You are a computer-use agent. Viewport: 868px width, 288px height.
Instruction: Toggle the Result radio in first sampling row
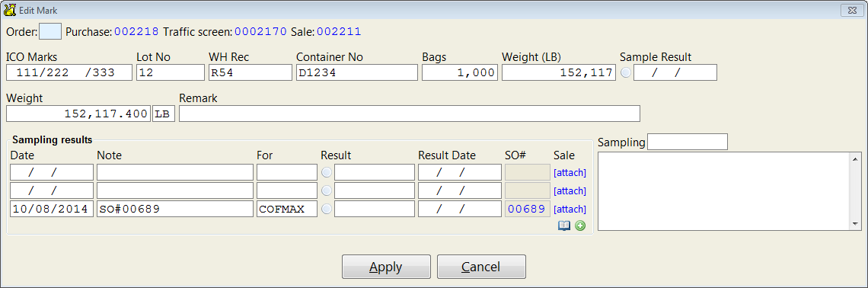click(327, 173)
